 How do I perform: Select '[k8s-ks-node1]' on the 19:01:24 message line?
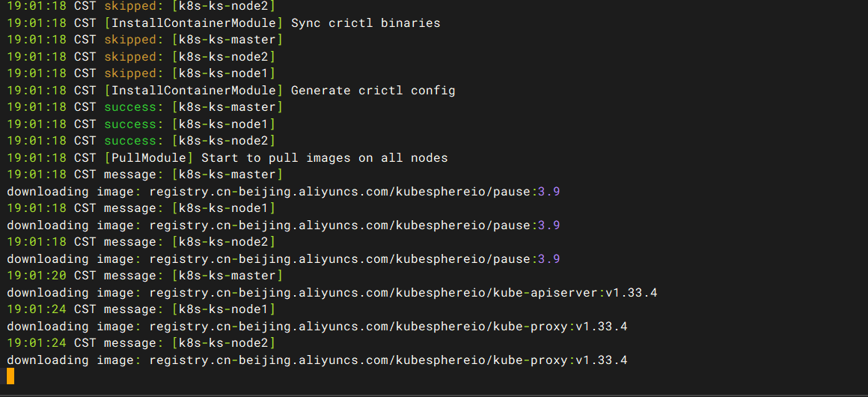(x=224, y=309)
